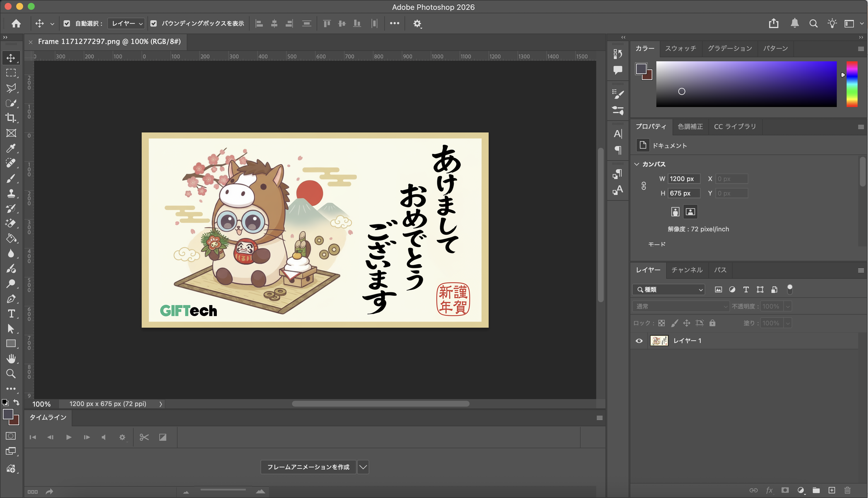The height and width of the screenshot is (498, 868).
Task: Click the split at playhead scissors icon
Action: pos(144,437)
